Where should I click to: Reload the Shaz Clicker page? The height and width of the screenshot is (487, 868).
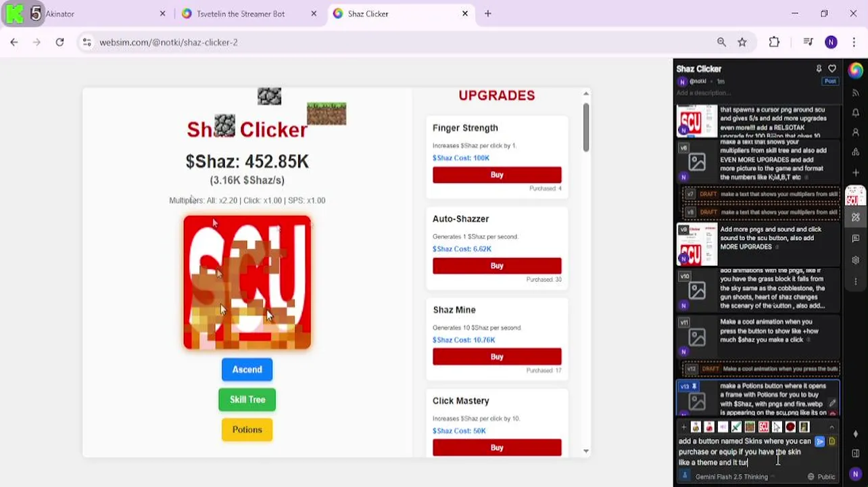tap(59, 42)
